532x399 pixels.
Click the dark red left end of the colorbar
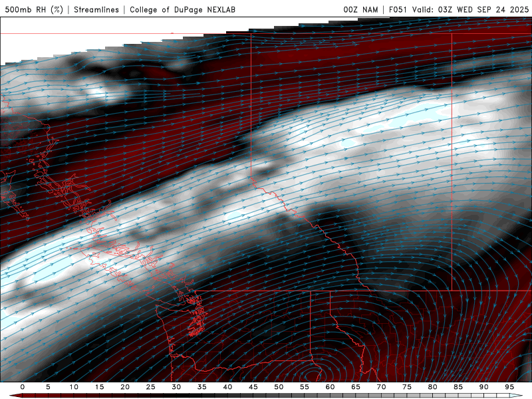point(15,396)
